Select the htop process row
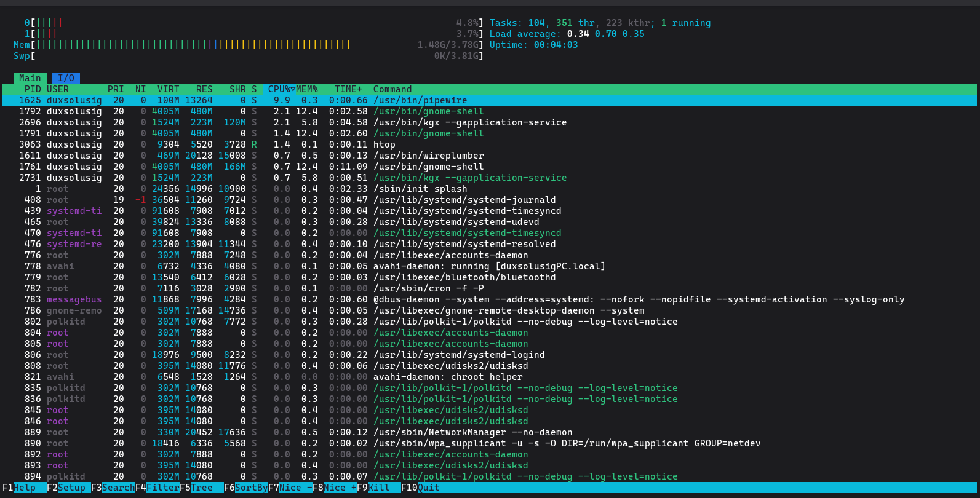 click(384, 144)
